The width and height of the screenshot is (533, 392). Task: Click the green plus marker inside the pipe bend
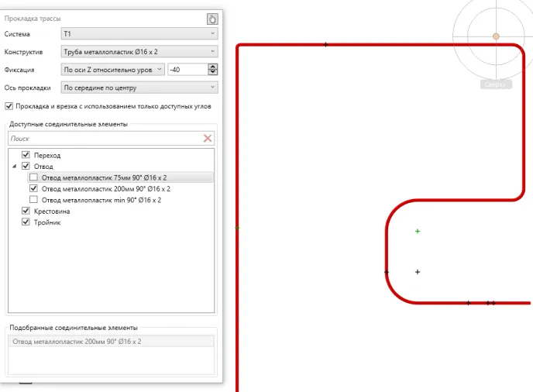tap(418, 231)
